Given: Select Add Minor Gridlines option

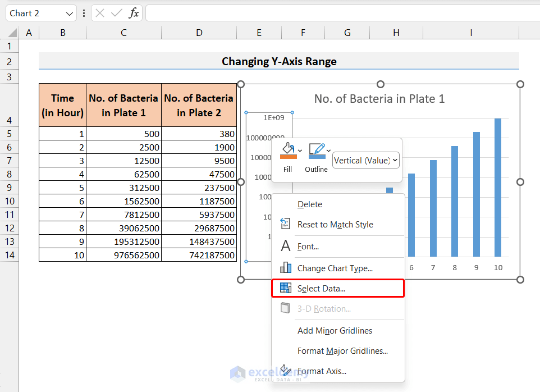Looking at the screenshot, I should tap(335, 331).
